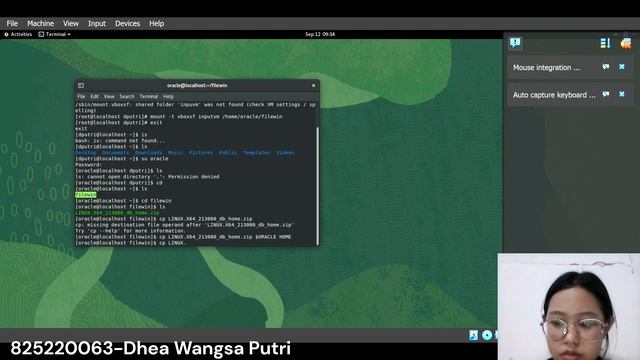The width and height of the screenshot is (640, 360).
Task: Open the terminal's Terminal menu
Action: tap(149, 97)
